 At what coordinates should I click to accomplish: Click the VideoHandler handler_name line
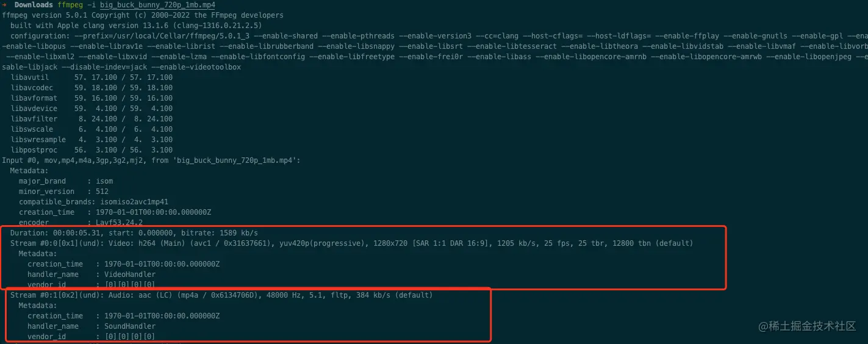pyautogui.click(x=91, y=274)
